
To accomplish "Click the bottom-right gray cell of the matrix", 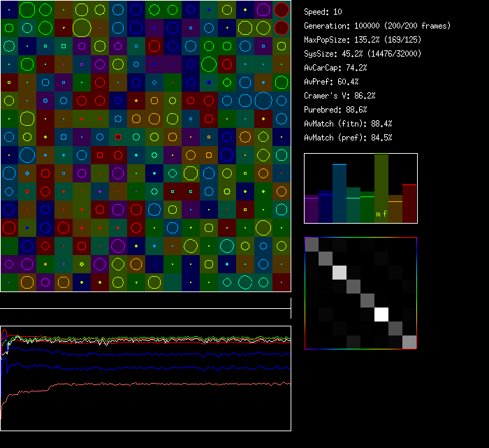I will coord(409,341).
